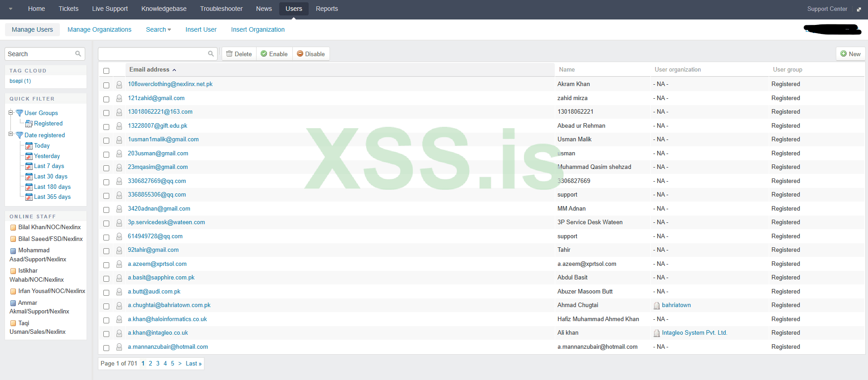Viewport: 868px width, 380px height.
Task: Click the status icon for Irfan Yousaf/NOC/Nexlinx
Action: 13,291
